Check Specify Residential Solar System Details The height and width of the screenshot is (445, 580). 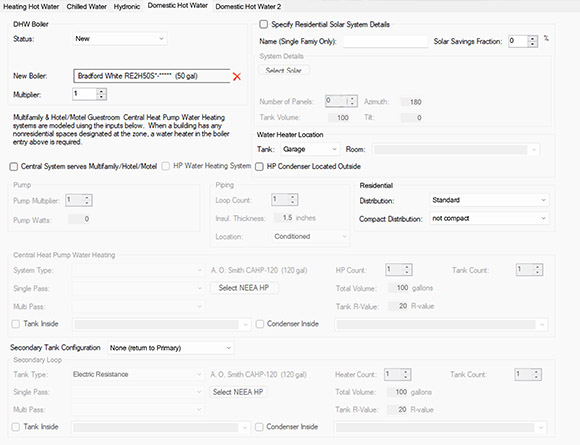[x=263, y=24]
